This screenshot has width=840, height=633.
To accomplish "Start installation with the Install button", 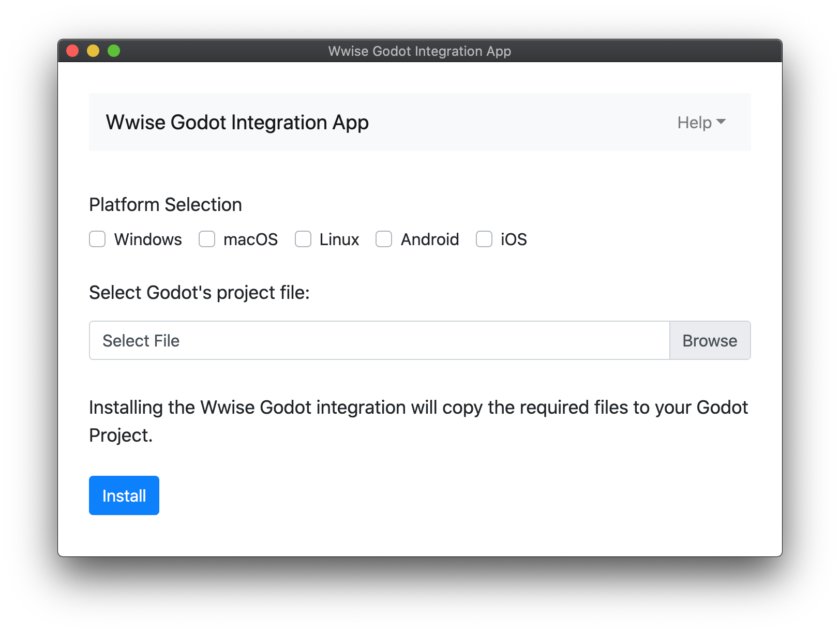I will point(124,495).
